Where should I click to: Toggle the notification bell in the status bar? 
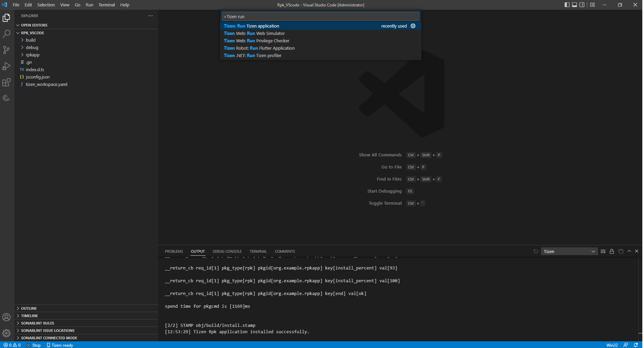pos(636,345)
